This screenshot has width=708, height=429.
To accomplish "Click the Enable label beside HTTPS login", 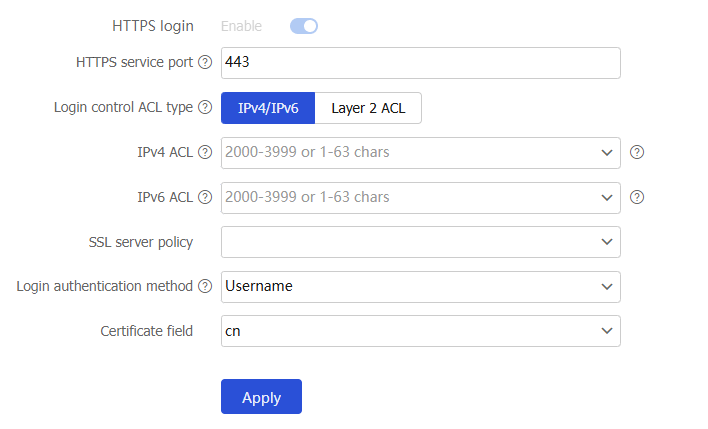I will [241, 26].
